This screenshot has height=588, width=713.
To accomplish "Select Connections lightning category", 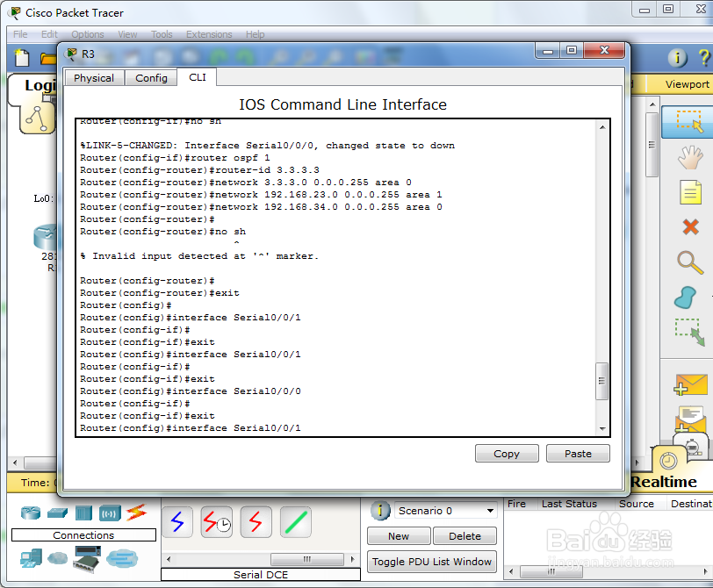I will pyautogui.click(x=136, y=513).
